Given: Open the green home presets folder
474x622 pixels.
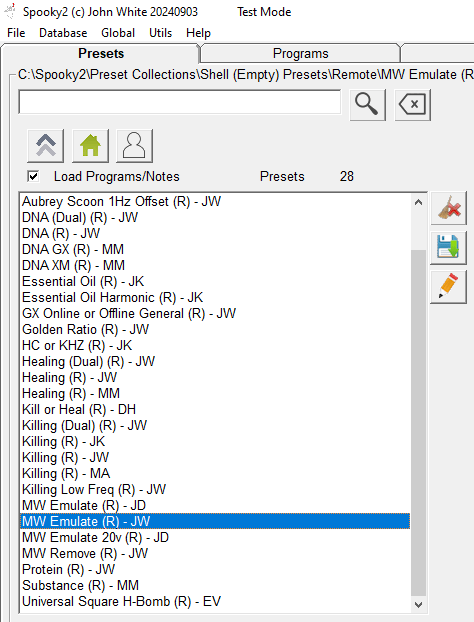Looking at the screenshot, I should (x=90, y=146).
